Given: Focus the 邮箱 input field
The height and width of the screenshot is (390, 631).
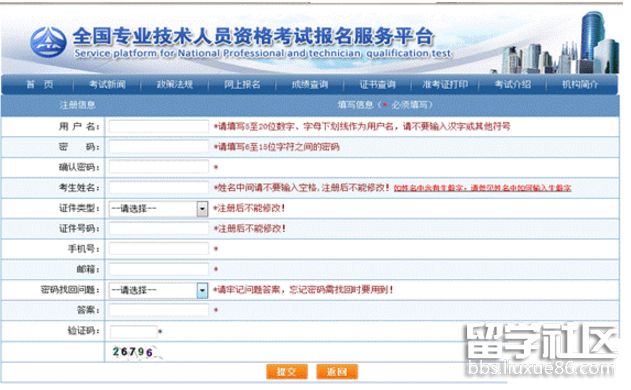Looking at the screenshot, I should tap(159, 269).
